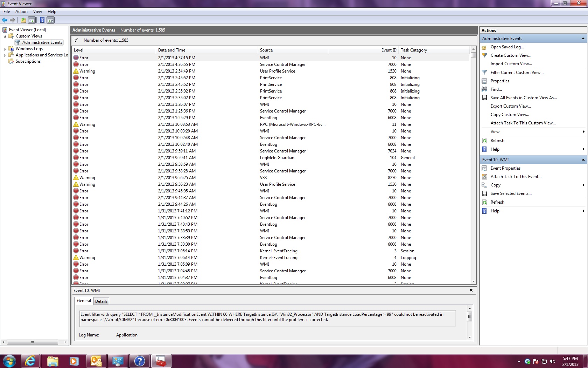This screenshot has height=368, width=588.
Task: Click the Help question mark taskbar icon
Action: (x=139, y=361)
